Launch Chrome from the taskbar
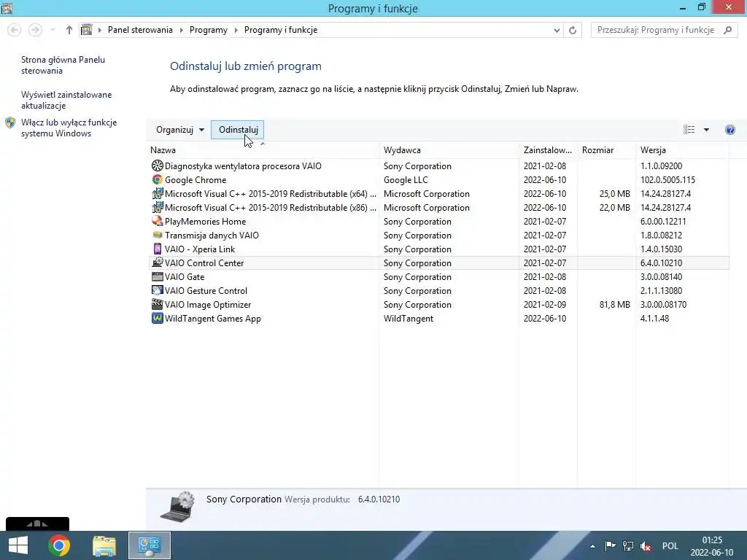 tap(59, 545)
